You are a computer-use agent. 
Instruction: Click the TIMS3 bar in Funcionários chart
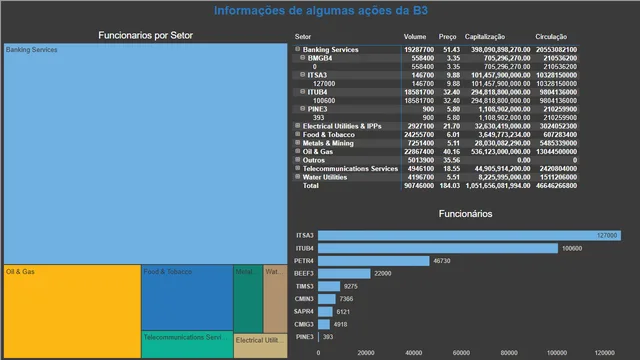(329, 286)
